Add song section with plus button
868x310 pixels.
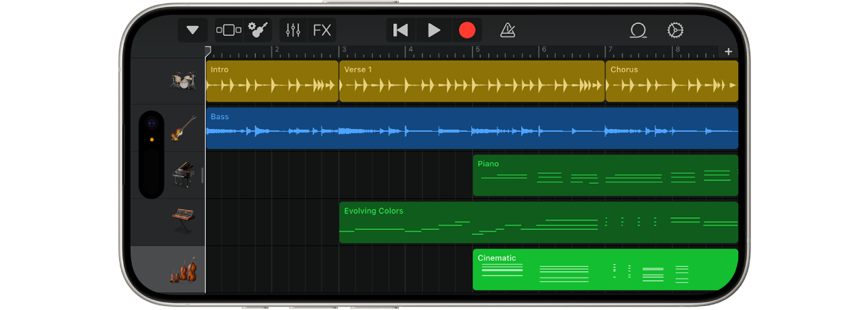pyautogui.click(x=728, y=51)
